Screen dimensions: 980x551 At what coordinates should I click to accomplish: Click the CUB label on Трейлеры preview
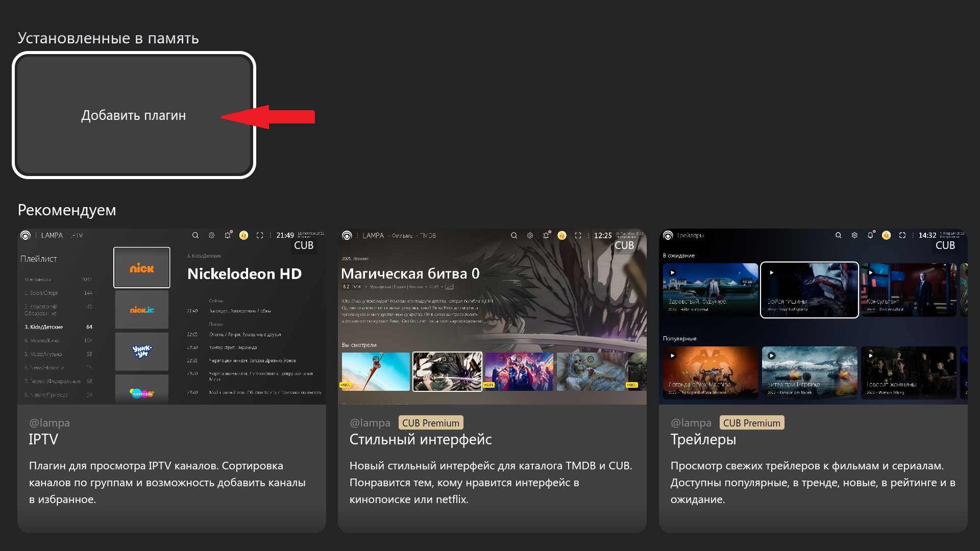(945, 245)
